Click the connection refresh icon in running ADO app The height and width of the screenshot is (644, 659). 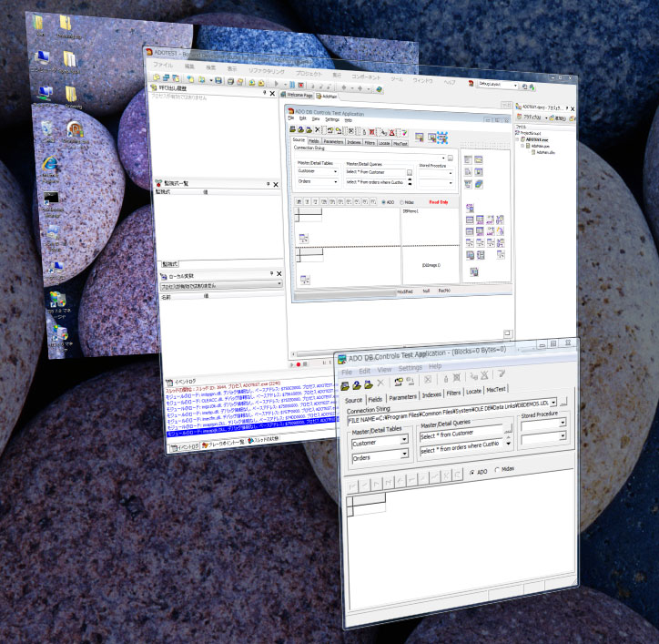pos(399,381)
